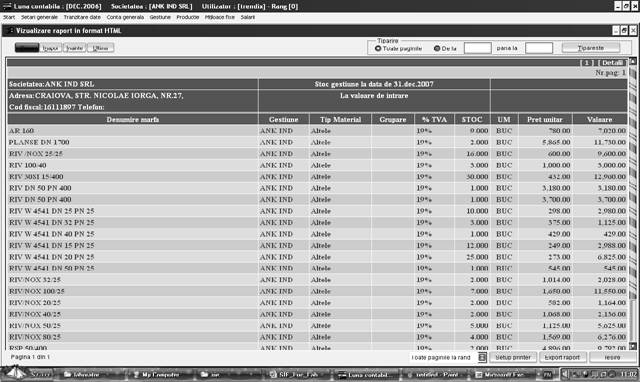The image size is (640, 382).
Task: Open the My Computer taskbar item
Action: coord(157,374)
